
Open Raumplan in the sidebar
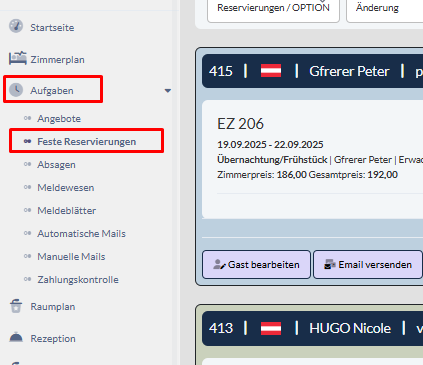tap(53, 306)
